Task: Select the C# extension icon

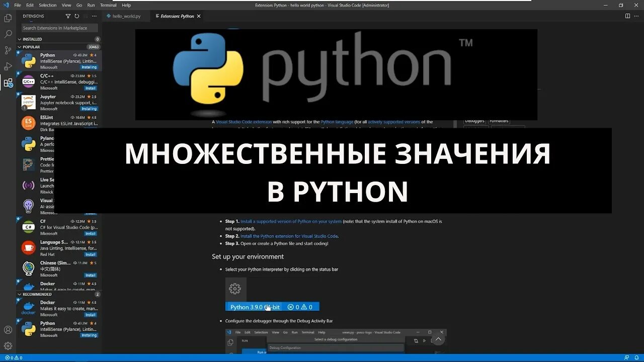Action: (x=29, y=227)
